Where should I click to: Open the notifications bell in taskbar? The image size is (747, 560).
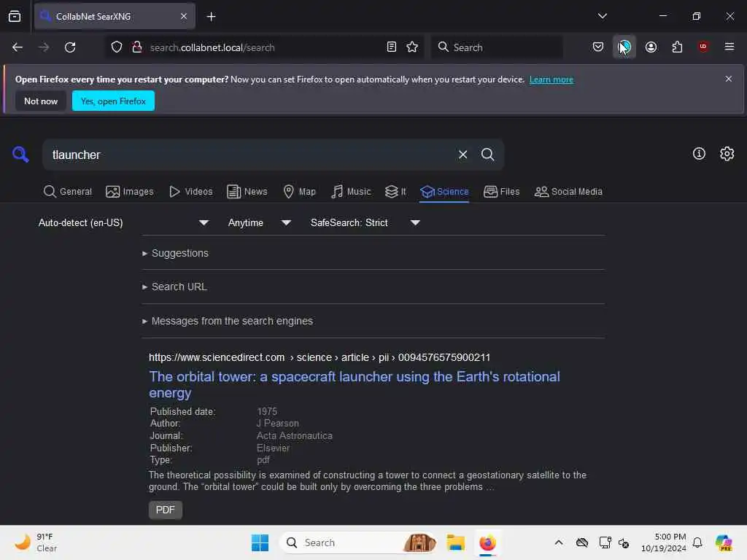coord(697,542)
